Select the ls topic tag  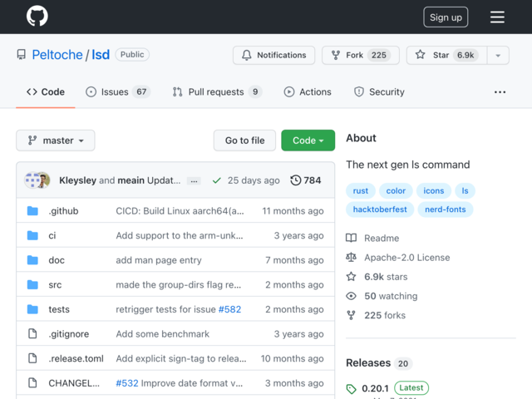point(465,190)
